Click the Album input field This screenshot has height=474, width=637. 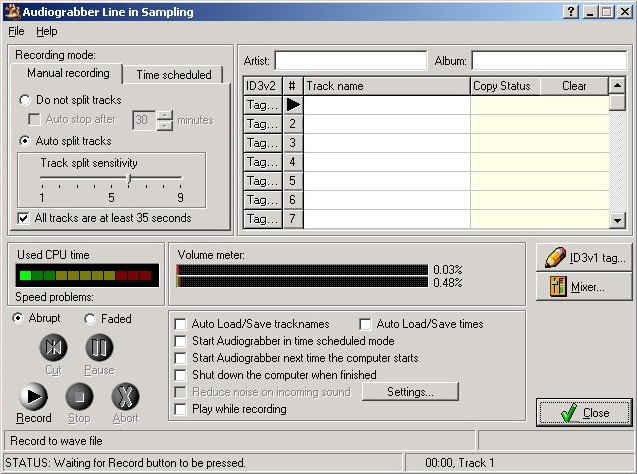(549, 61)
